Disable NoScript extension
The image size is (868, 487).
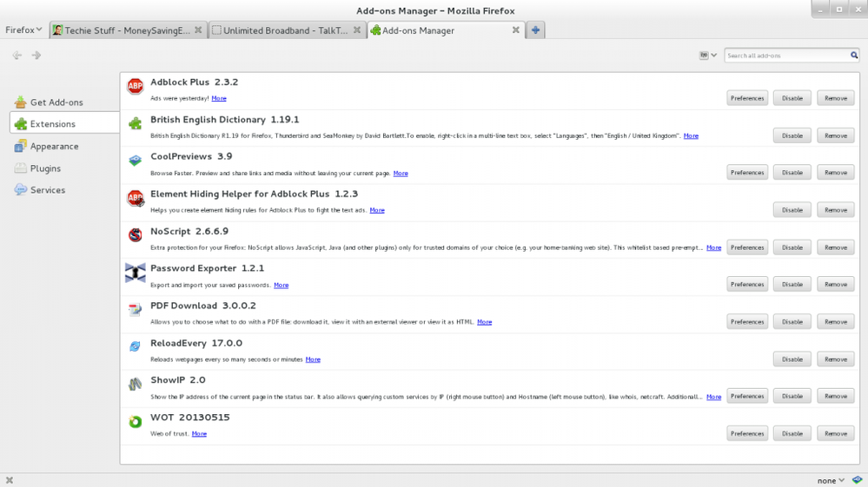click(x=792, y=247)
